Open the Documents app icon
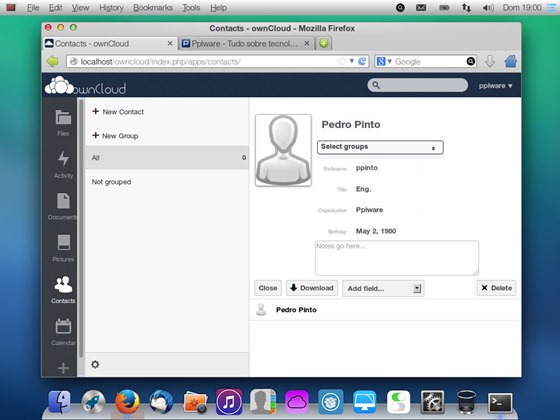Viewport: 560px width, 420px height. (x=63, y=206)
